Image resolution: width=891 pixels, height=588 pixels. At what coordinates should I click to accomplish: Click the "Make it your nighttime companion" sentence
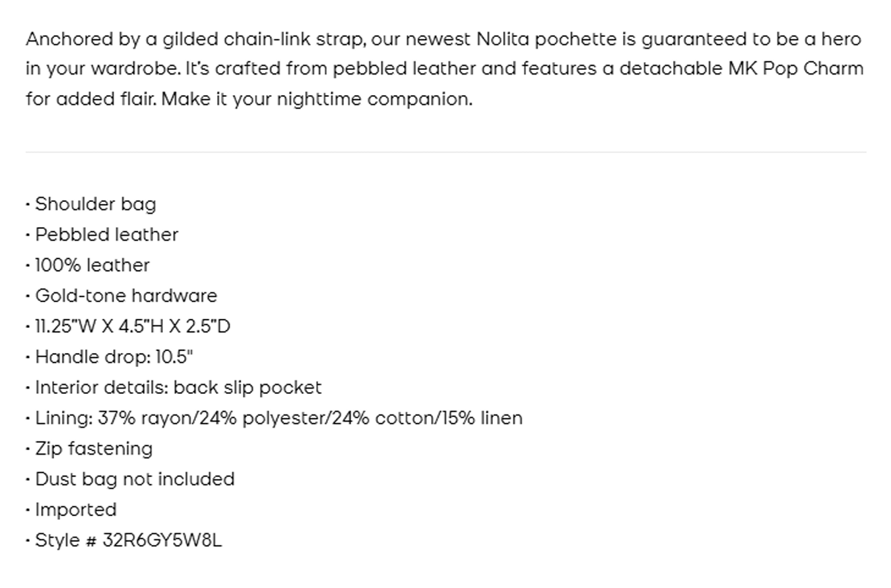(x=317, y=100)
